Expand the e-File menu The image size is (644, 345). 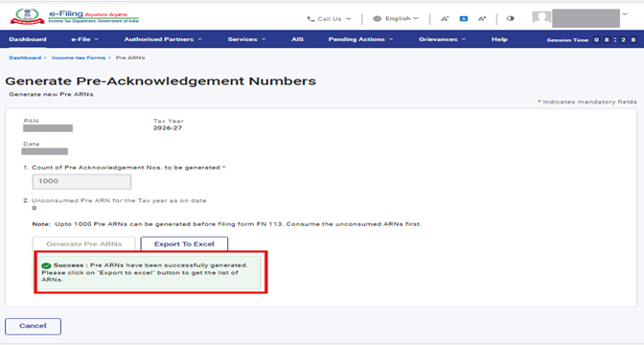coord(84,39)
